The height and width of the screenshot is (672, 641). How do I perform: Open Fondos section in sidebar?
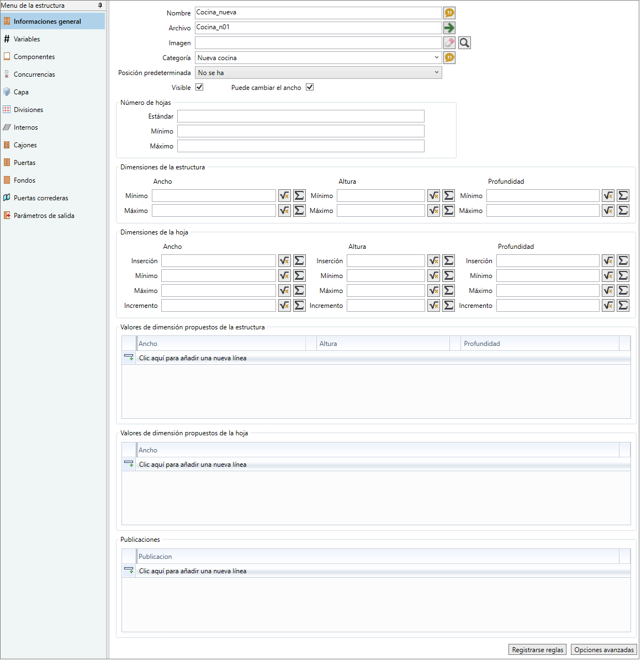pyautogui.click(x=52, y=180)
